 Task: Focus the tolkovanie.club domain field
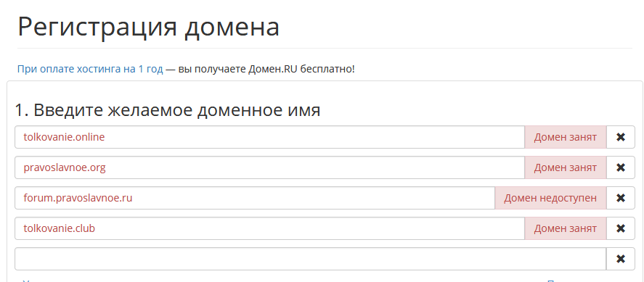point(269,228)
